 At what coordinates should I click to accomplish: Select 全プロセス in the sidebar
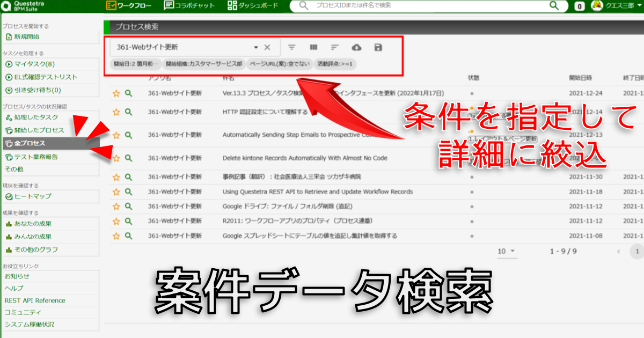click(50, 144)
